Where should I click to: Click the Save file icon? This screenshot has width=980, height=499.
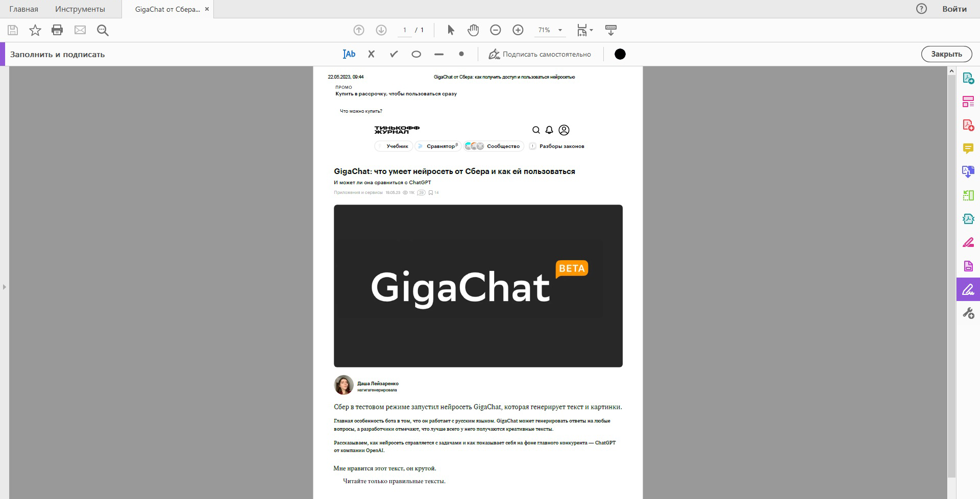tap(13, 30)
